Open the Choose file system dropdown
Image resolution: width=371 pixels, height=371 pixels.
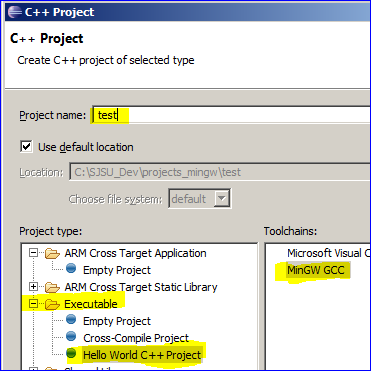pos(220,199)
